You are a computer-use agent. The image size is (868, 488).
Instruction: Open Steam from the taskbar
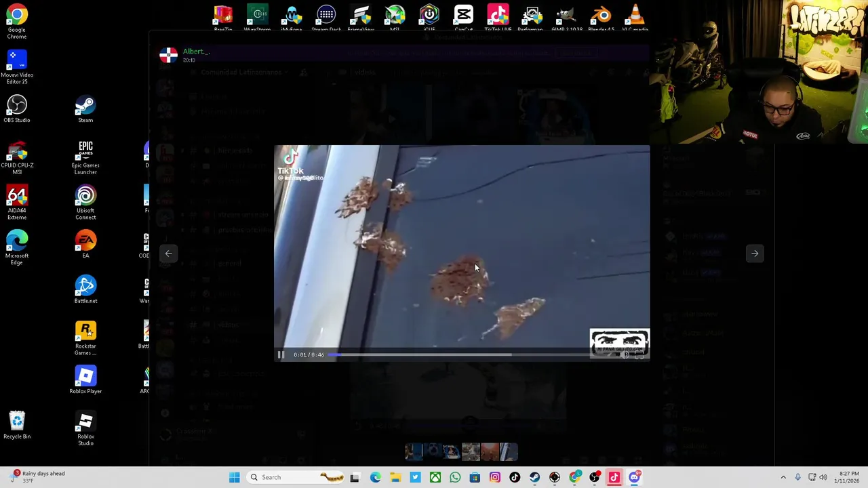click(535, 477)
